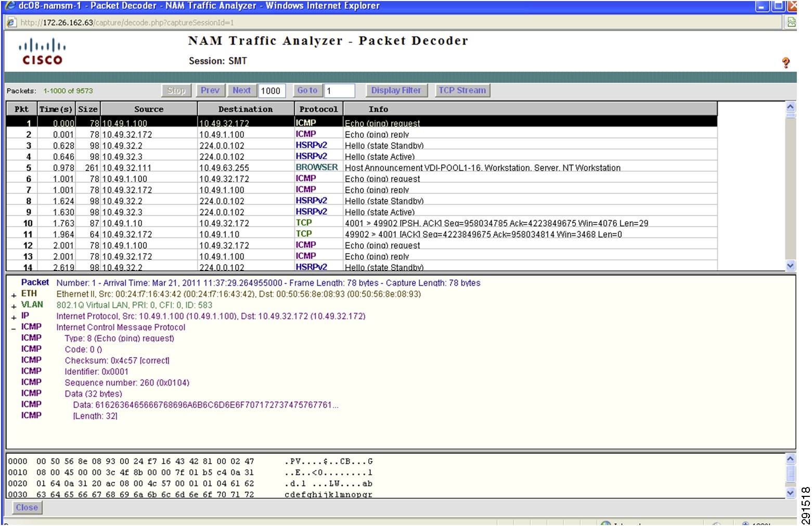Click the Info column header
Screen dimensions: 812x526
click(530, 109)
